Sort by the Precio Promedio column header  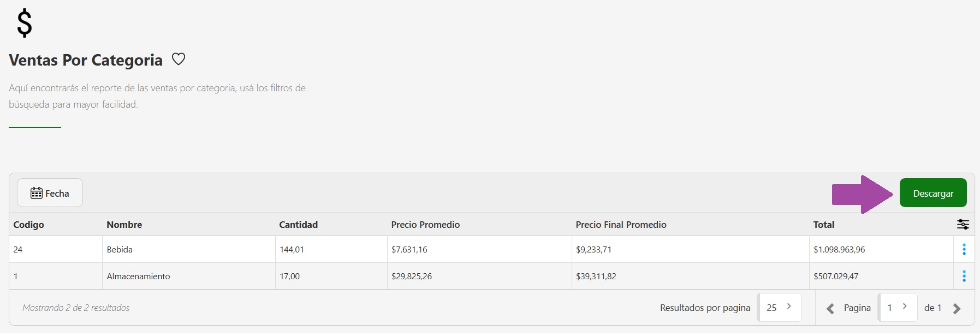pyautogui.click(x=425, y=225)
